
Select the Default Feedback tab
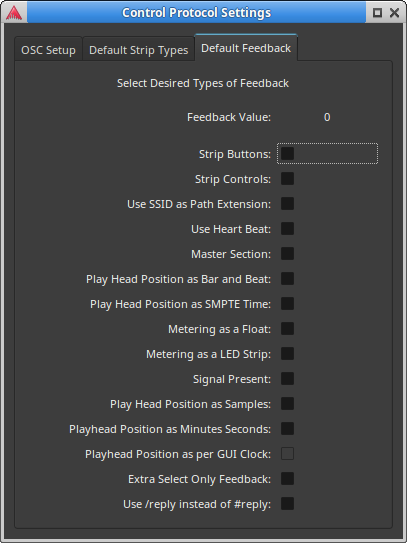click(x=246, y=48)
